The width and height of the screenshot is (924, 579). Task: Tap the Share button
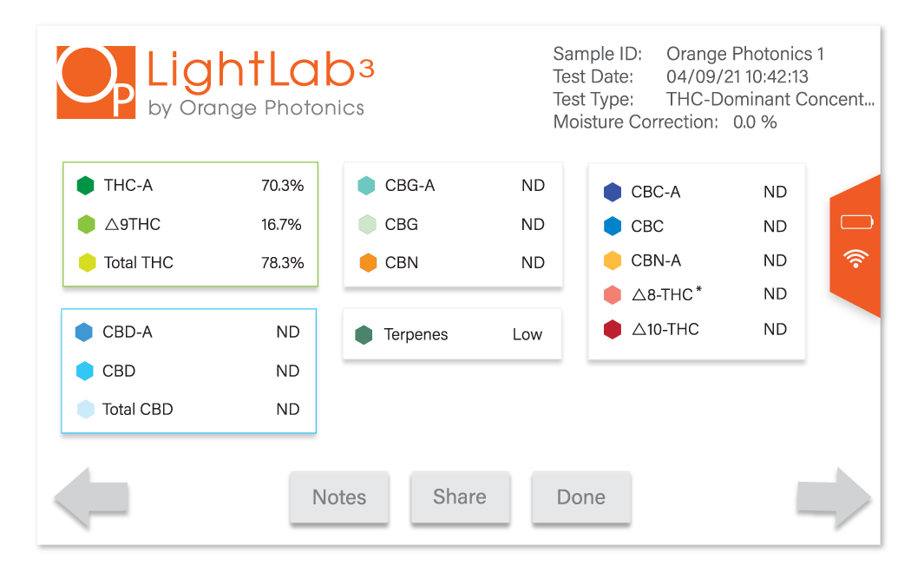click(460, 497)
